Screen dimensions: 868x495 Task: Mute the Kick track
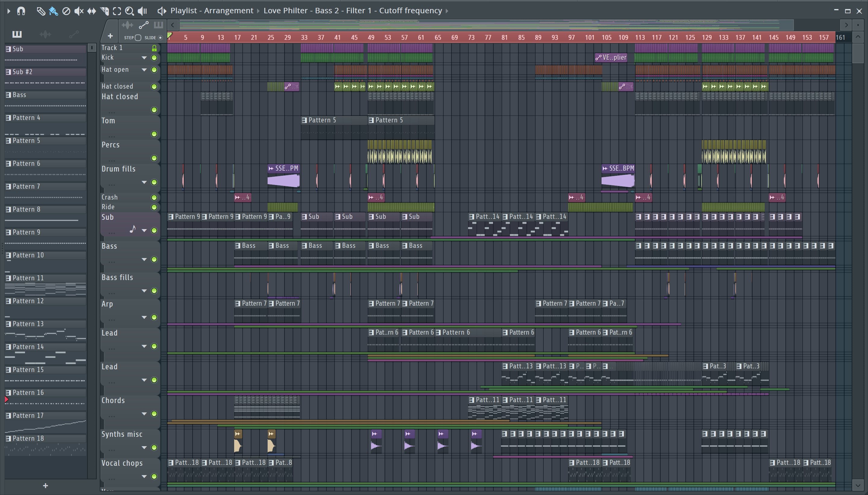pos(154,58)
